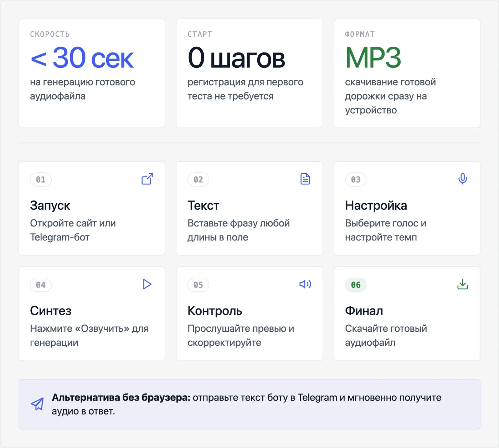Select the "Запуск" heading
The image size is (499, 448).
coord(50,205)
